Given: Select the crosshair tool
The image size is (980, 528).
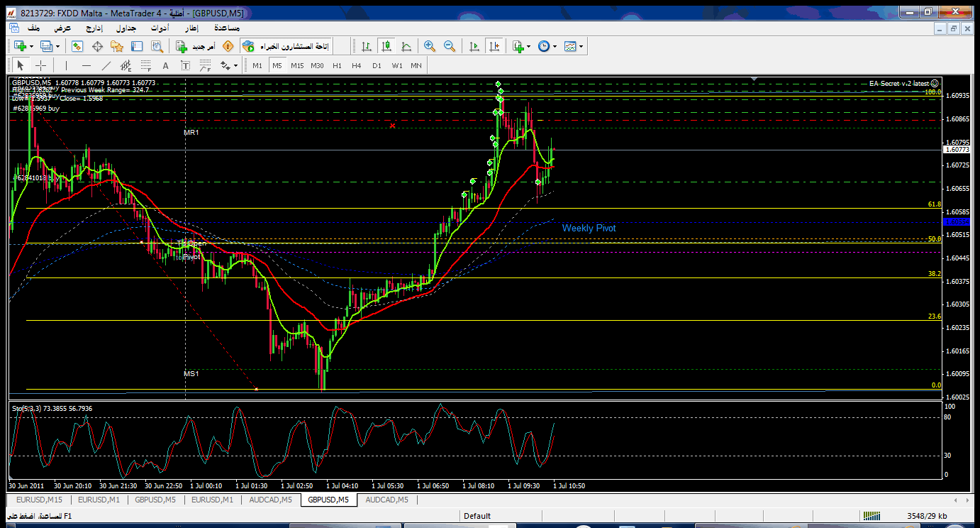Looking at the screenshot, I should [x=41, y=65].
